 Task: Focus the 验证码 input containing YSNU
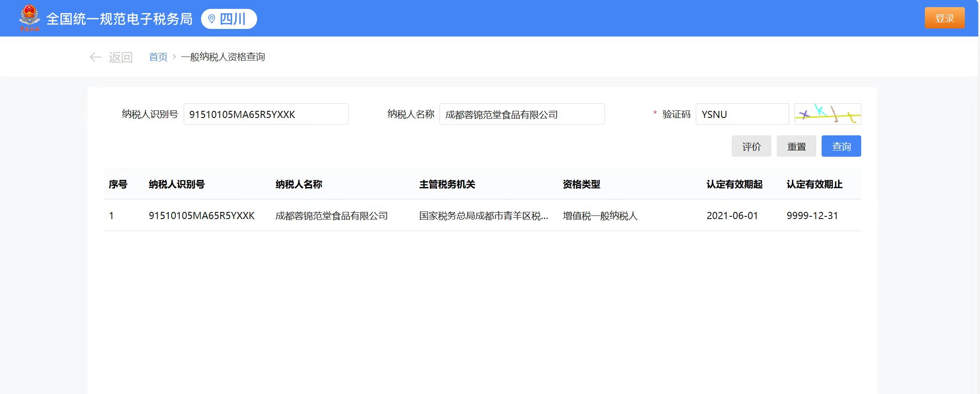pos(742,114)
